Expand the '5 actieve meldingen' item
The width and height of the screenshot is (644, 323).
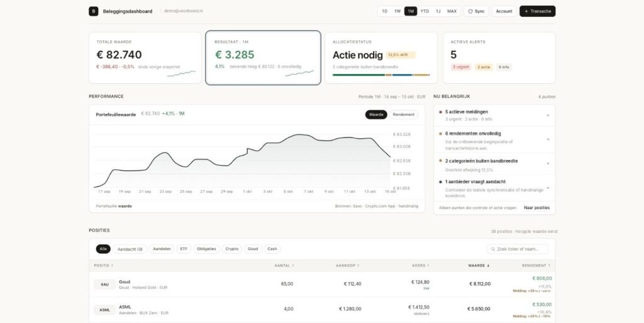click(494, 115)
